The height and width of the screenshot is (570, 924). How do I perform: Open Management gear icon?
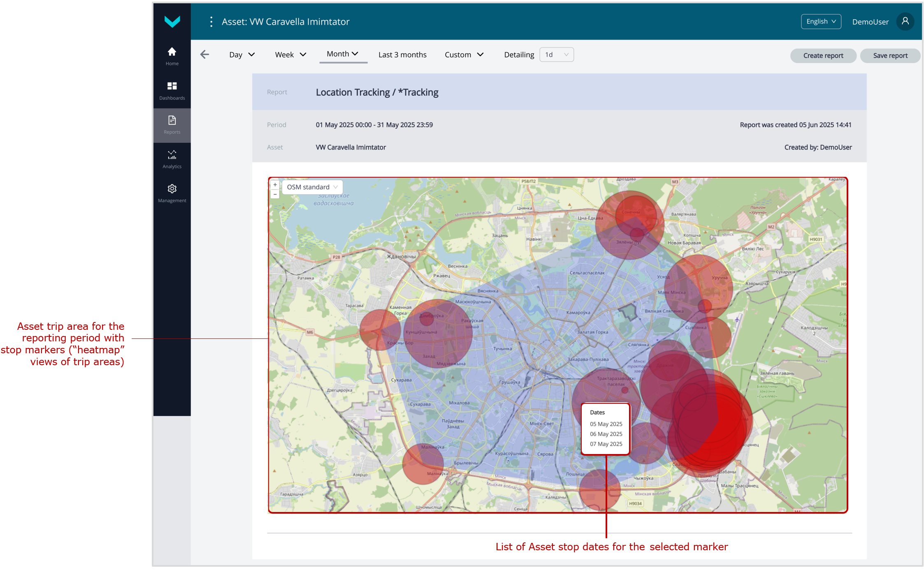click(x=172, y=189)
